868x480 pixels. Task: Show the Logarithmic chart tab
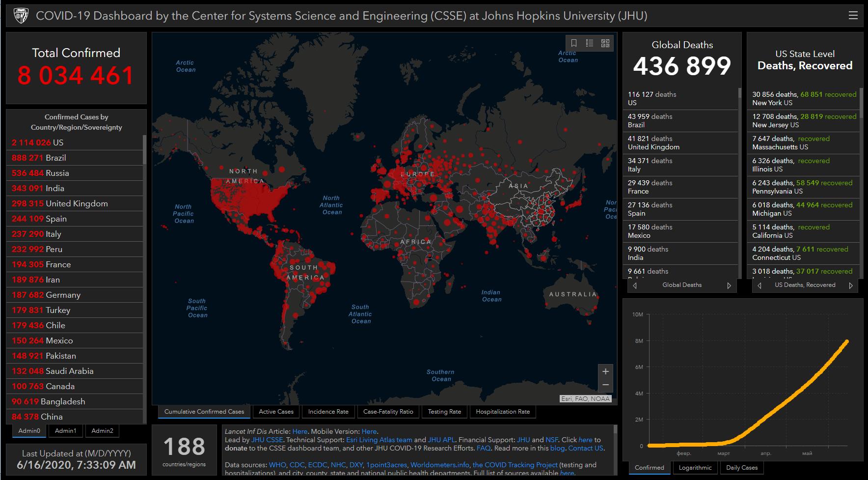pyautogui.click(x=695, y=468)
